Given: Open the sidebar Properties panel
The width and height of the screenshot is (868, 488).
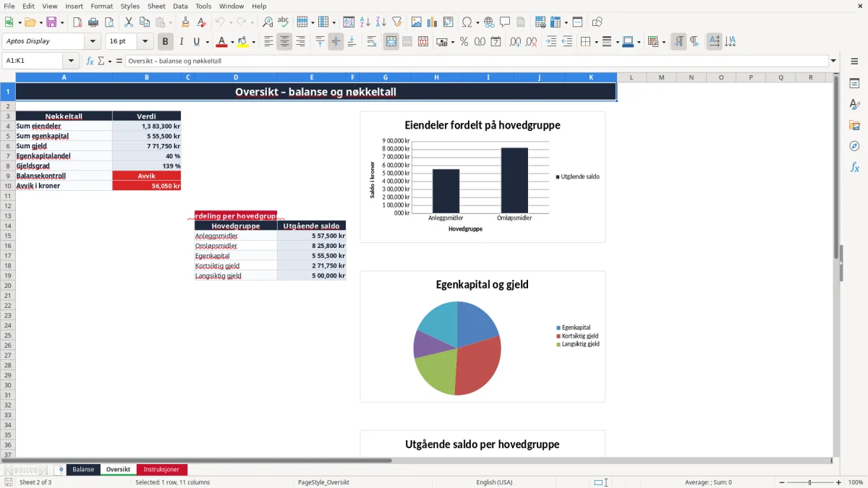Looking at the screenshot, I should [x=854, y=84].
